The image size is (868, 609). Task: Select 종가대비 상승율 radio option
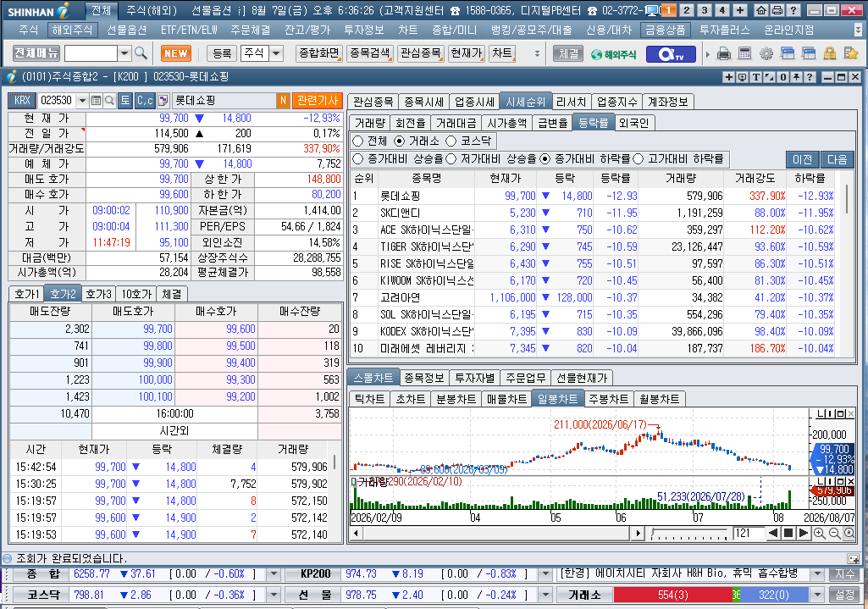(357, 159)
